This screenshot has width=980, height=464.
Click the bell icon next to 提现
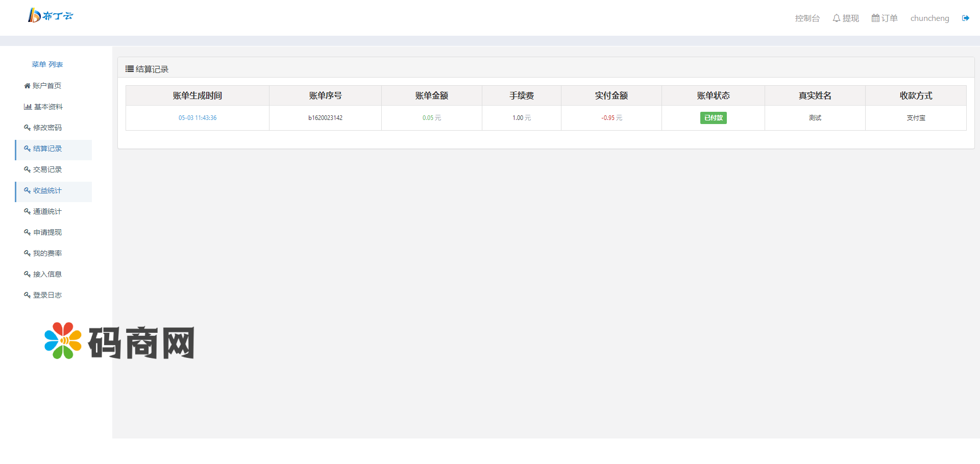[836, 18]
